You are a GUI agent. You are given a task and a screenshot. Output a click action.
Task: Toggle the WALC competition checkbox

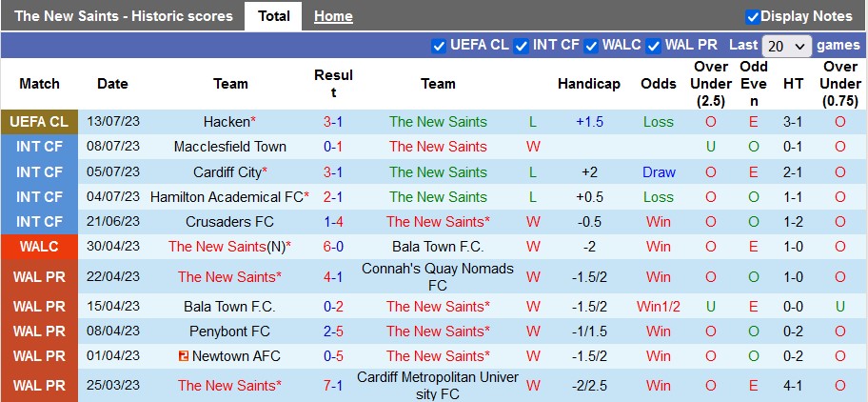pyautogui.click(x=591, y=46)
